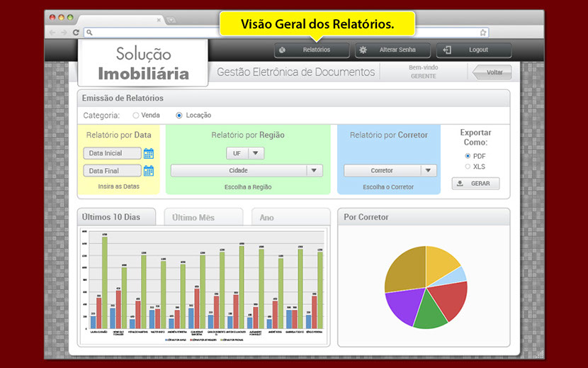This screenshot has height=368, width=588.
Task: Click the bookmark star in address bar
Action: (x=483, y=33)
